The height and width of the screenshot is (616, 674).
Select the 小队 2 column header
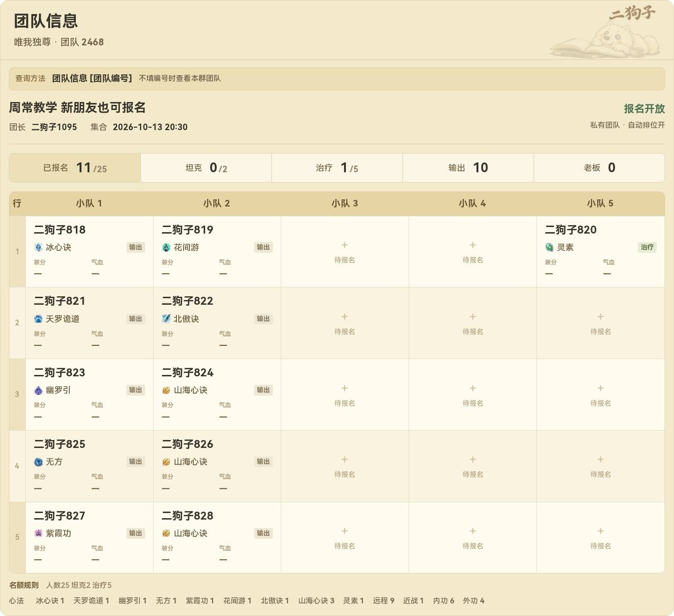(217, 203)
